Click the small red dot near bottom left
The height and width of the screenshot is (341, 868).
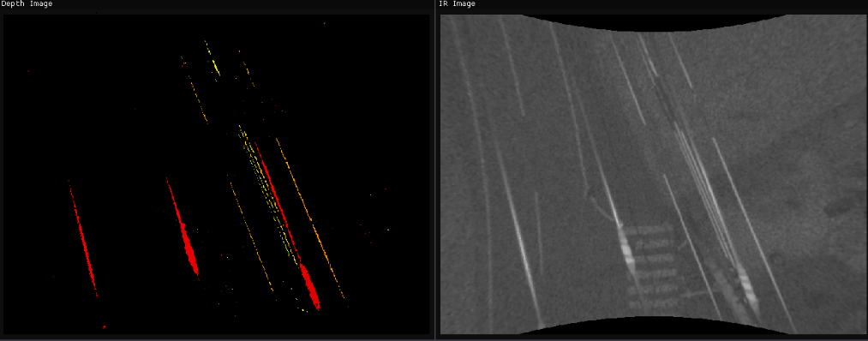(104, 327)
